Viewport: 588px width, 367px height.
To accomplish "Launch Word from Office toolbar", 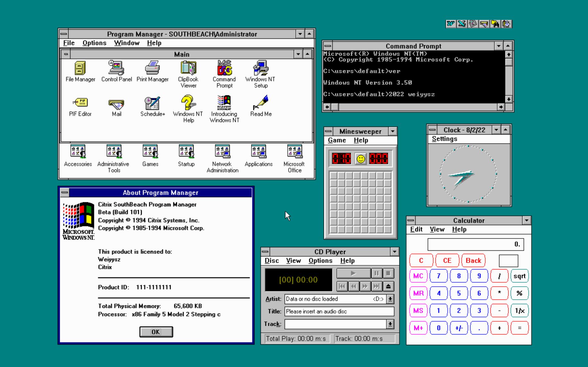I will (451, 24).
